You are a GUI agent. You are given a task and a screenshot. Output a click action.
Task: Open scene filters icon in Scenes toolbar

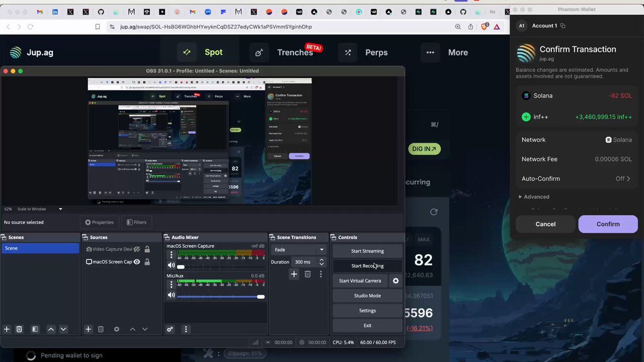point(35,329)
